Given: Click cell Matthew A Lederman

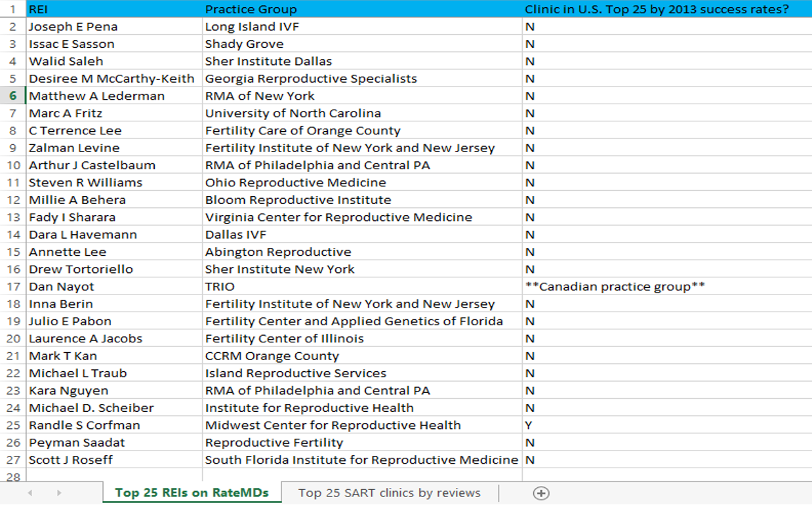Looking at the screenshot, I should 114,96.
